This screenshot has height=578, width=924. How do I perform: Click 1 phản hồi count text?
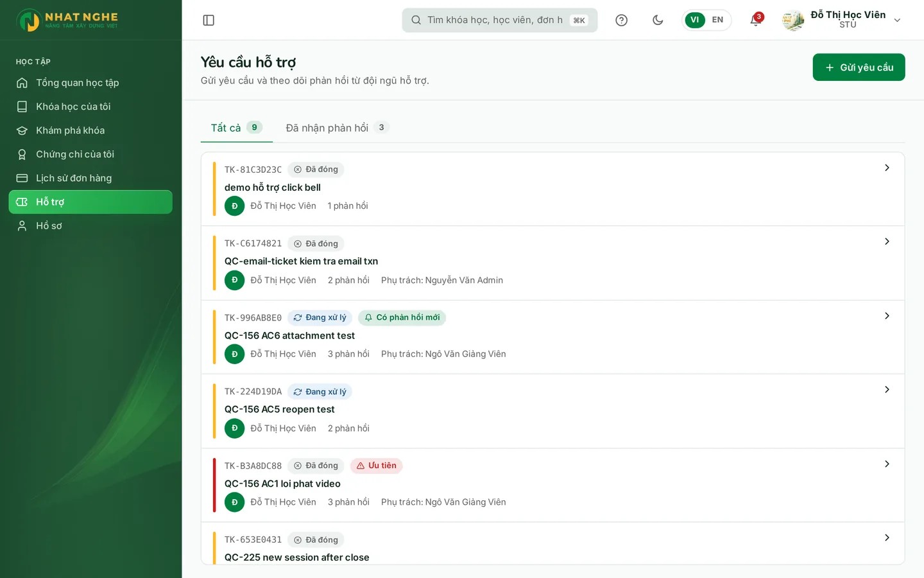click(348, 206)
